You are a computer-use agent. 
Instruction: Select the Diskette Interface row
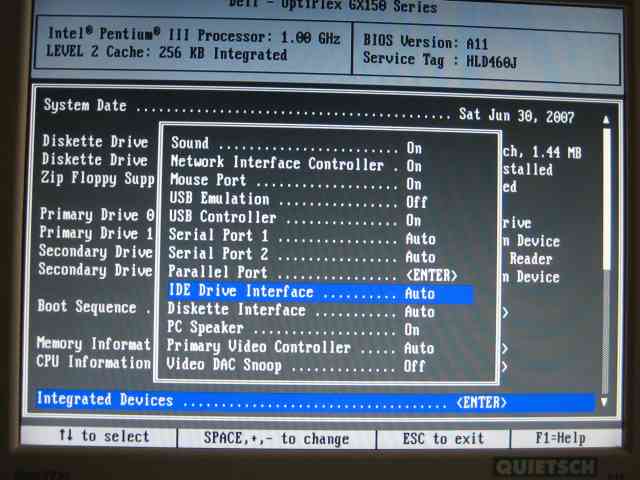(301, 311)
